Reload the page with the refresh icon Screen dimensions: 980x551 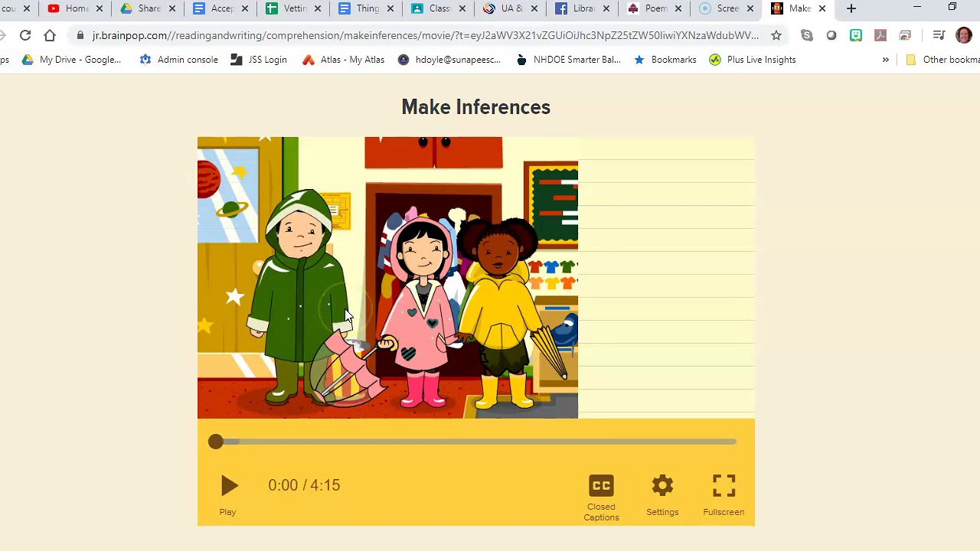click(x=25, y=35)
